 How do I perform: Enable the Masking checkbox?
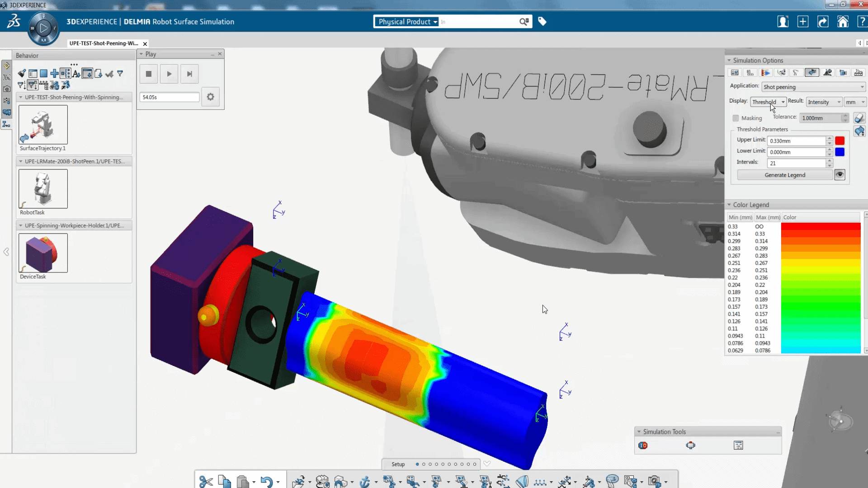(736, 118)
